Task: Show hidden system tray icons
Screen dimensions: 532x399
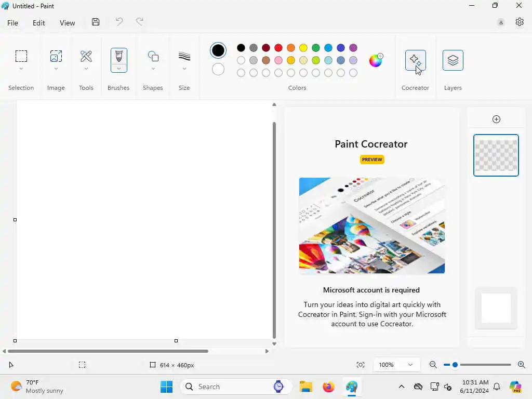Action: click(402, 387)
